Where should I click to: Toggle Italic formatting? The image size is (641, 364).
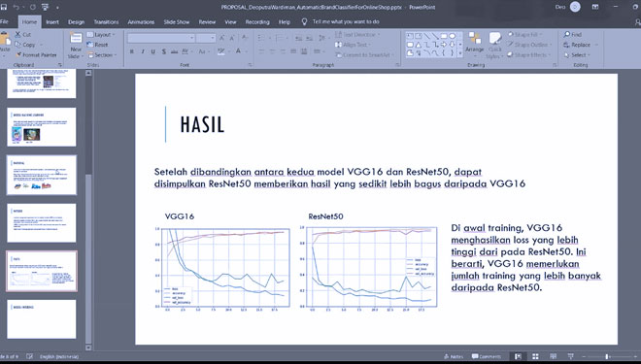coord(142,51)
